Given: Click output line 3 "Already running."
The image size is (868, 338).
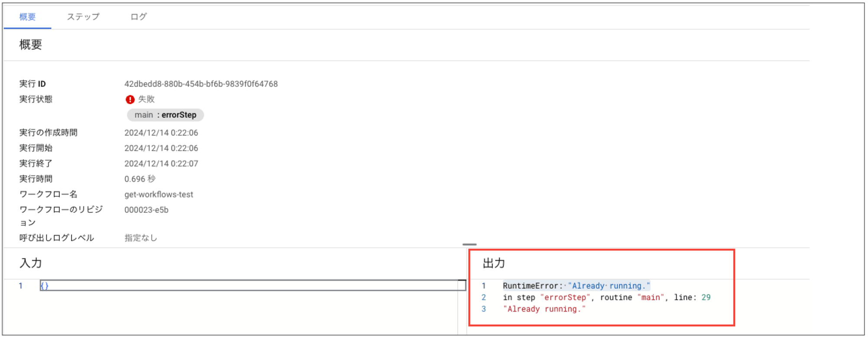Looking at the screenshot, I should click(544, 309).
